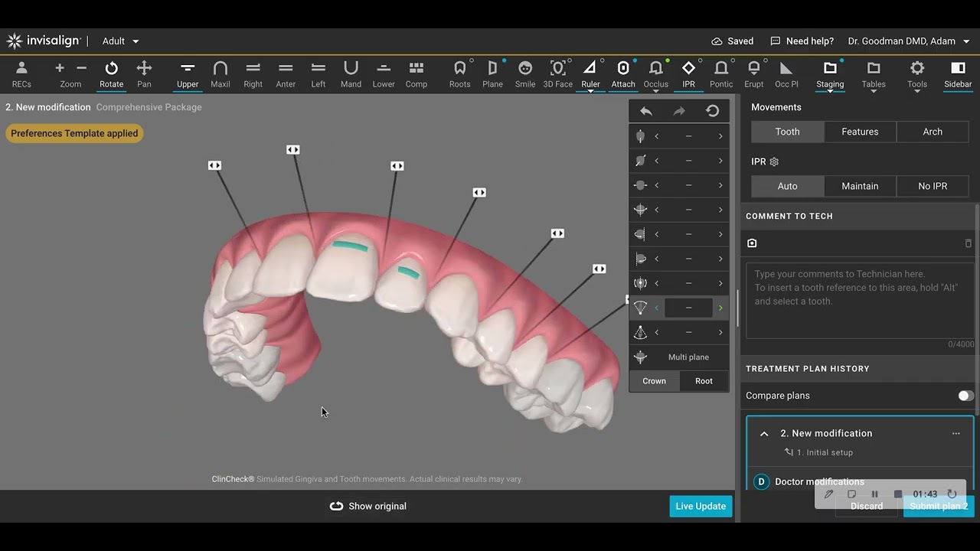Open the Ruler tool menu
Screen dimensions: 980x551
(590, 74)
